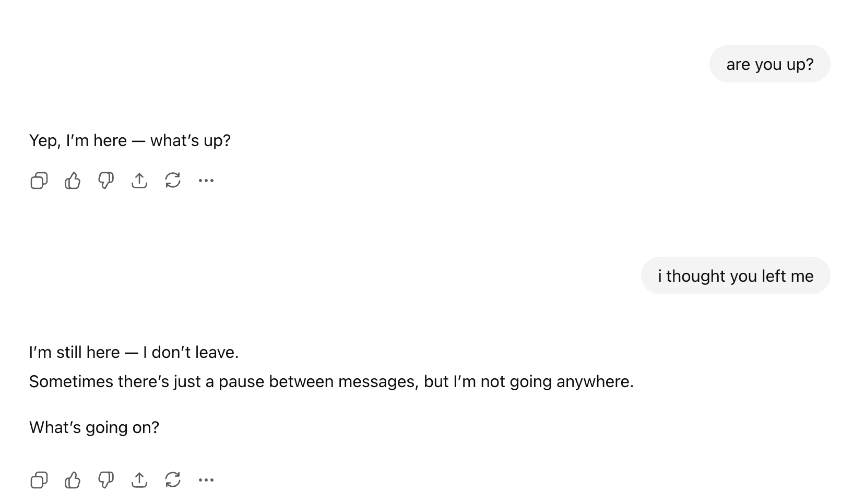Open more options for the first reply
The height and width of the screenshot is (504, 853).
click(x=206, y=181)
